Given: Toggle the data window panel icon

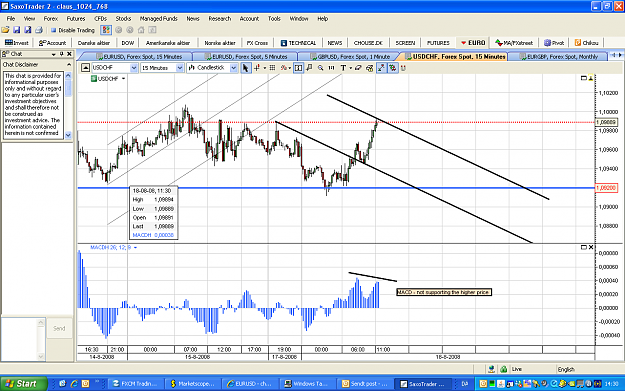Looking at the screenshot, I should (x=298, y=68).
